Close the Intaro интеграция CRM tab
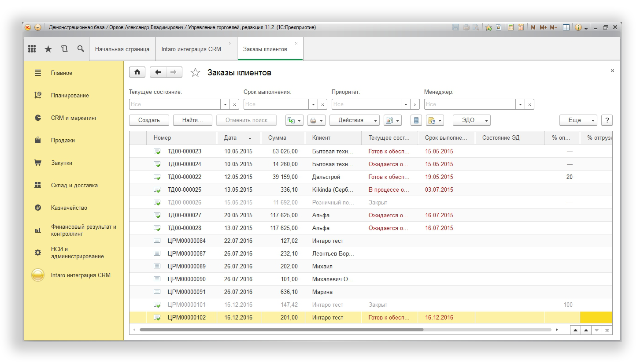This screenshot has width=644, height=364. (230, 43)
